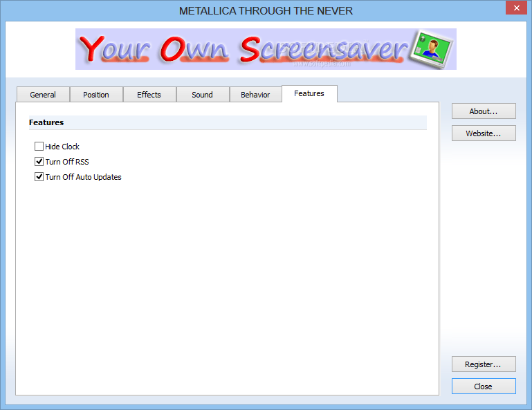Visit the Website button
532x410 pixels.
click(484, 133)
